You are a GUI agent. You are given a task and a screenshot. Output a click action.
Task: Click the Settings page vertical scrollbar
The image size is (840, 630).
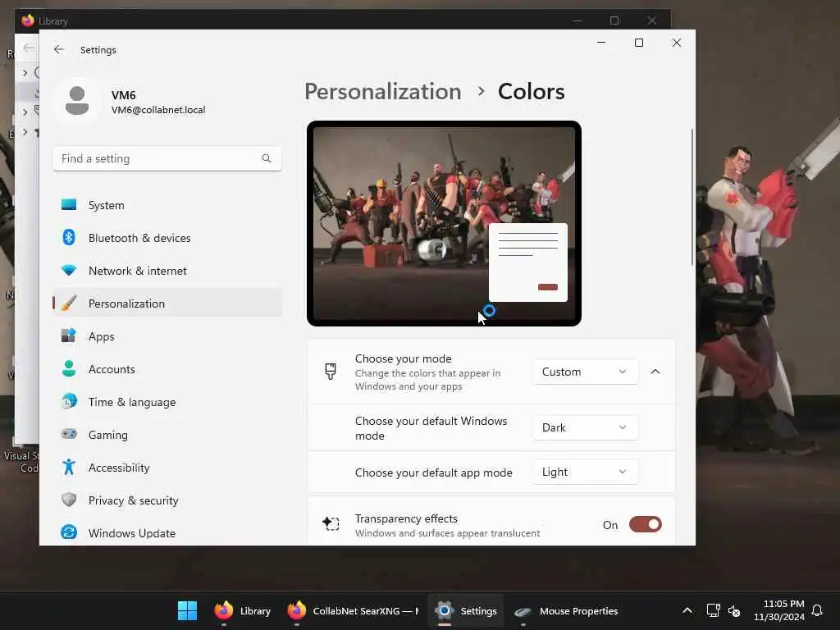tap(692, 197)
